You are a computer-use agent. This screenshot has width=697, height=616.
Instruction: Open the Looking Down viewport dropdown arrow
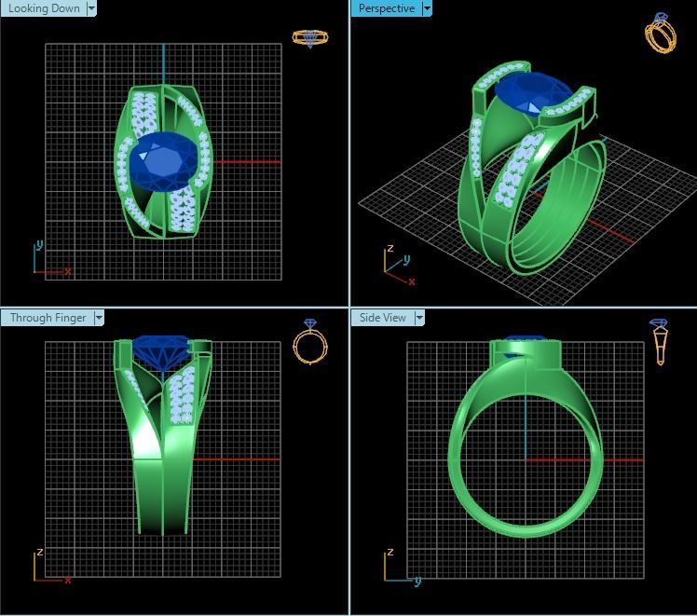pos(91,8)
